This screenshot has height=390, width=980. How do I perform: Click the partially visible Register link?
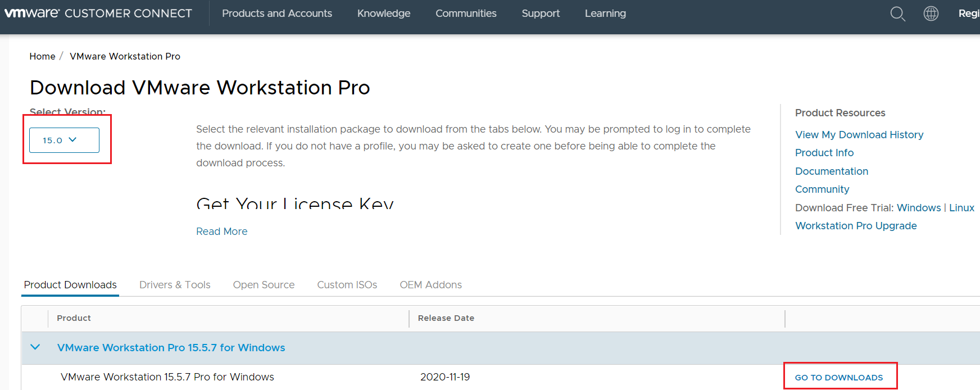pos(969,13)
